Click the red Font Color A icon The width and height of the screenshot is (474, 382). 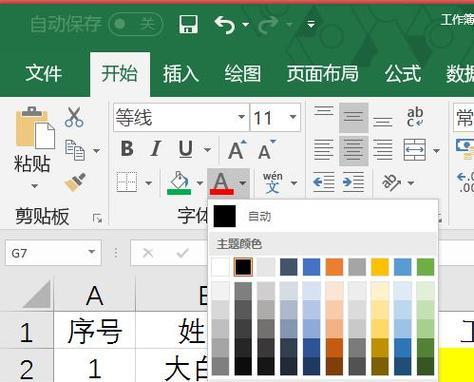pyautogui.click(x=221, y=183)
